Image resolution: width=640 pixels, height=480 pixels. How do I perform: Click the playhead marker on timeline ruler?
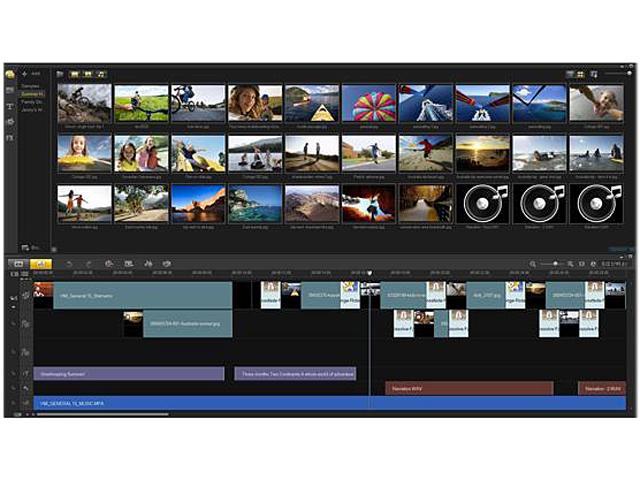coord(369,272)
